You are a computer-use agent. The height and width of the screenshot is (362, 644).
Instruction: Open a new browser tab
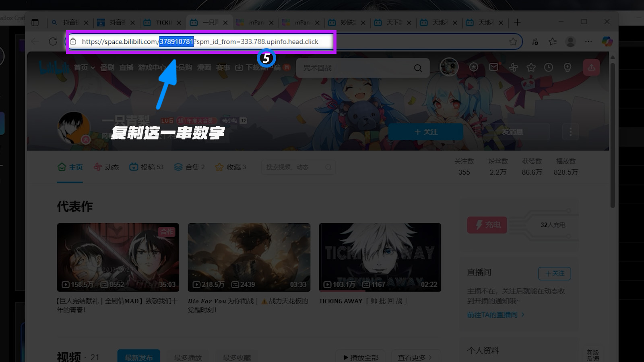[x=517, y=23]
